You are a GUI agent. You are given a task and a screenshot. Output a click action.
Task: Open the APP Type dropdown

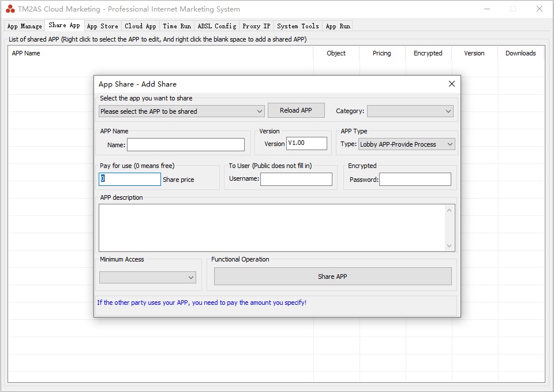(407, 144)
